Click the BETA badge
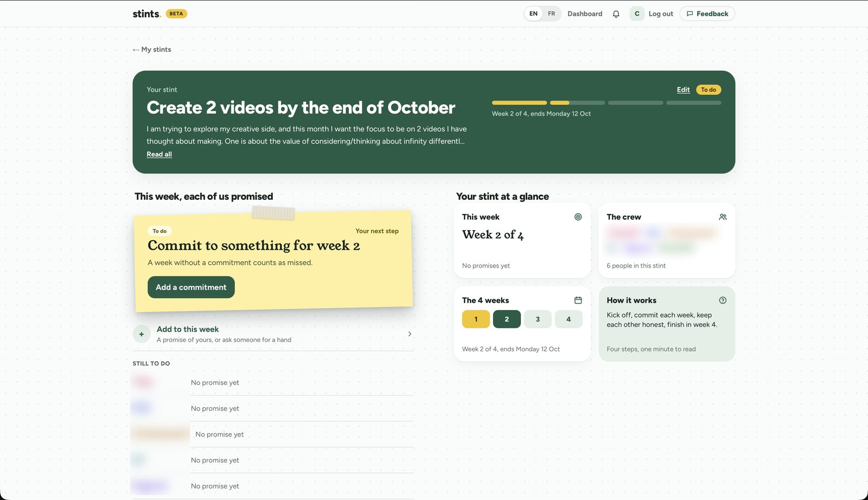 (176, 14)
